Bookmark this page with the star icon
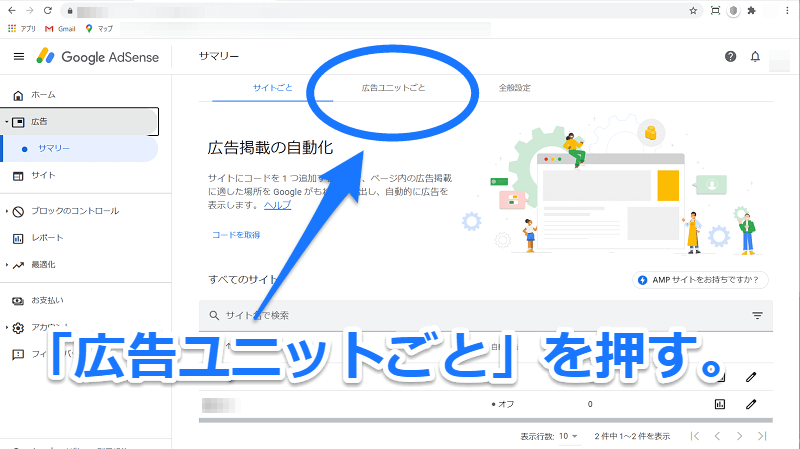This screenshot has width=800, height=449. pos(694,10)
